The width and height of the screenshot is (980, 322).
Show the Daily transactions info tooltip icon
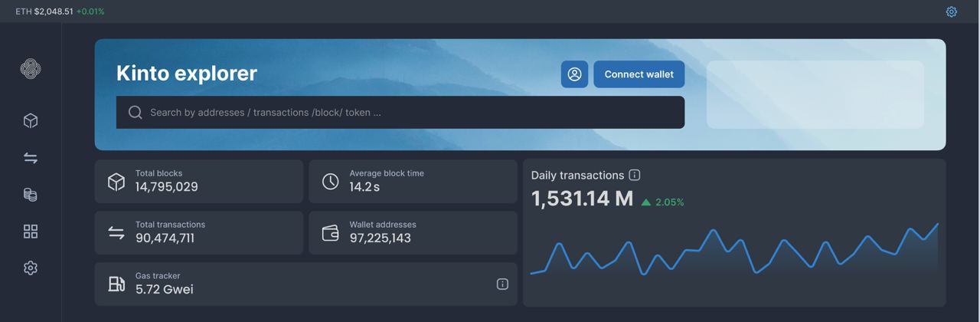point(634,175)
